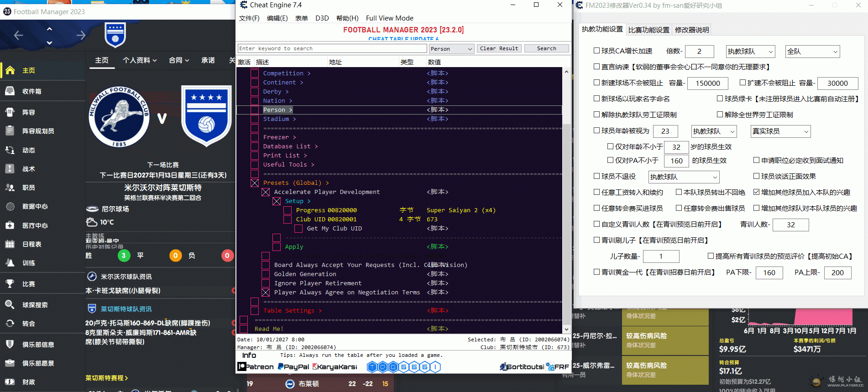This screenshot has width=868, height=392.
Task: Open the finances icon in FM sidebar
Action: tap(10, 382)
